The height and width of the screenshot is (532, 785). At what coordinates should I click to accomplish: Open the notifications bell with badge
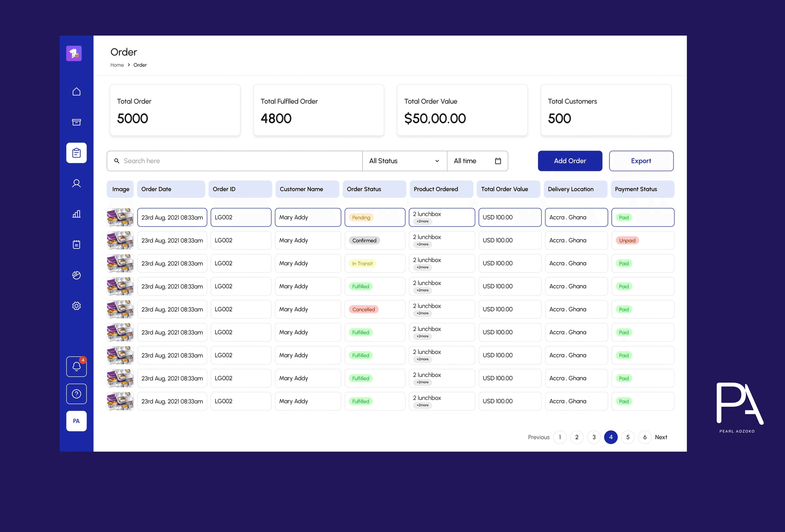76,367
